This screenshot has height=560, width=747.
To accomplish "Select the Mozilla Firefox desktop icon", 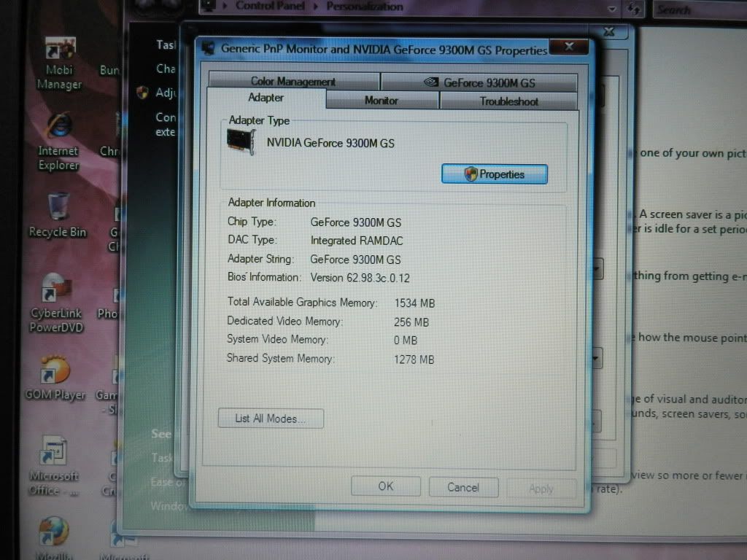I will 54,537.
